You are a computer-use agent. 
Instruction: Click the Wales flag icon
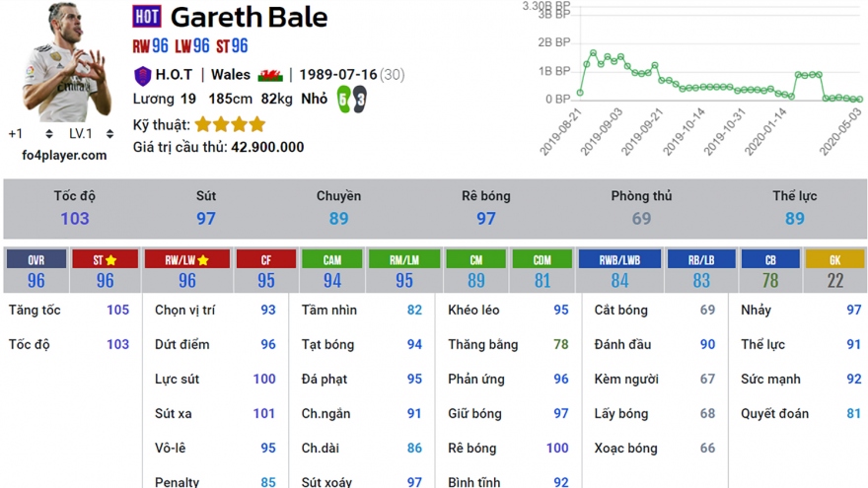pos(269,75)
